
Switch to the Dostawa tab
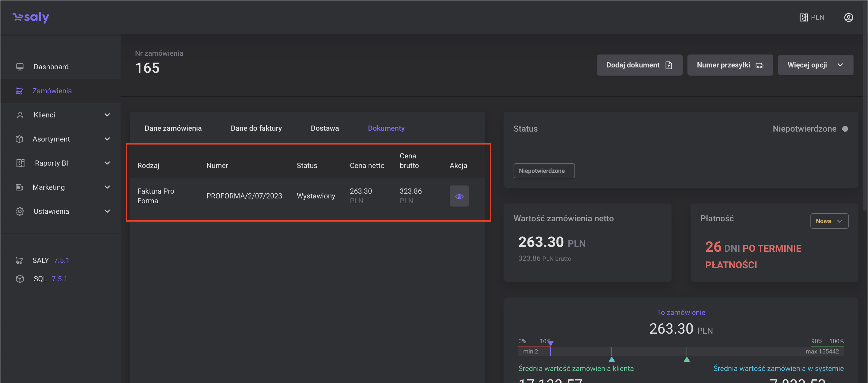(325, 128)
